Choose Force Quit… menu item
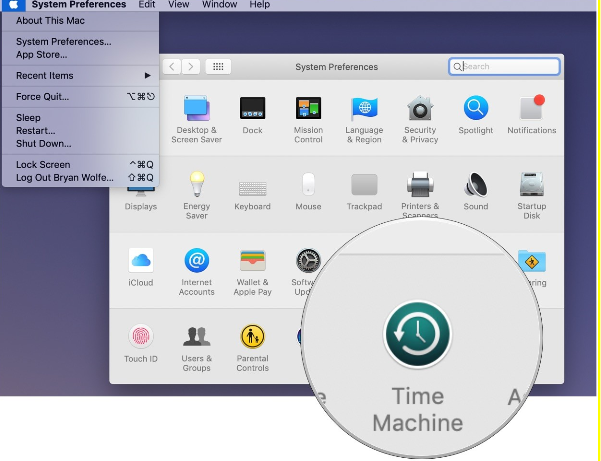This screenshot has width=601, height=461. tap(80, 97)
